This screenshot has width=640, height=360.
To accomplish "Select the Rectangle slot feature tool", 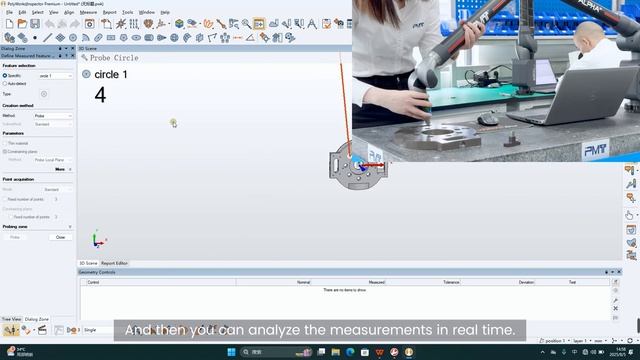I will (x=111, y=38).
